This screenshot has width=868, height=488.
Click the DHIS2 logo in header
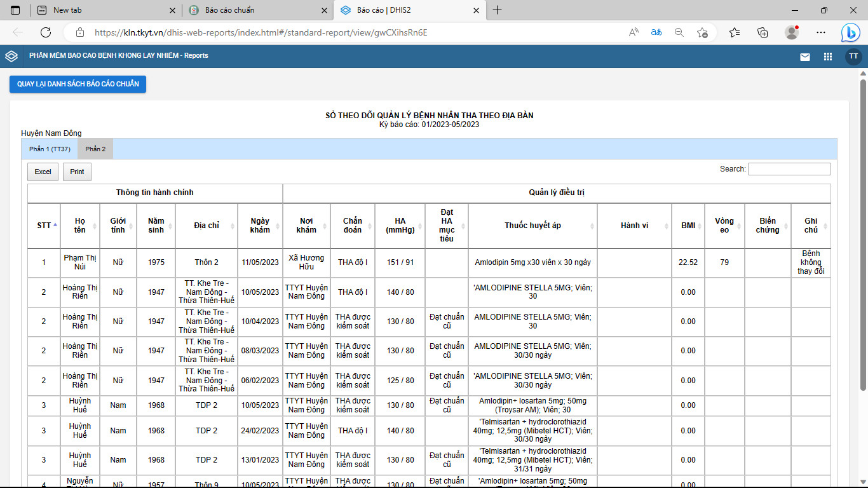click(x=11, y=56)
